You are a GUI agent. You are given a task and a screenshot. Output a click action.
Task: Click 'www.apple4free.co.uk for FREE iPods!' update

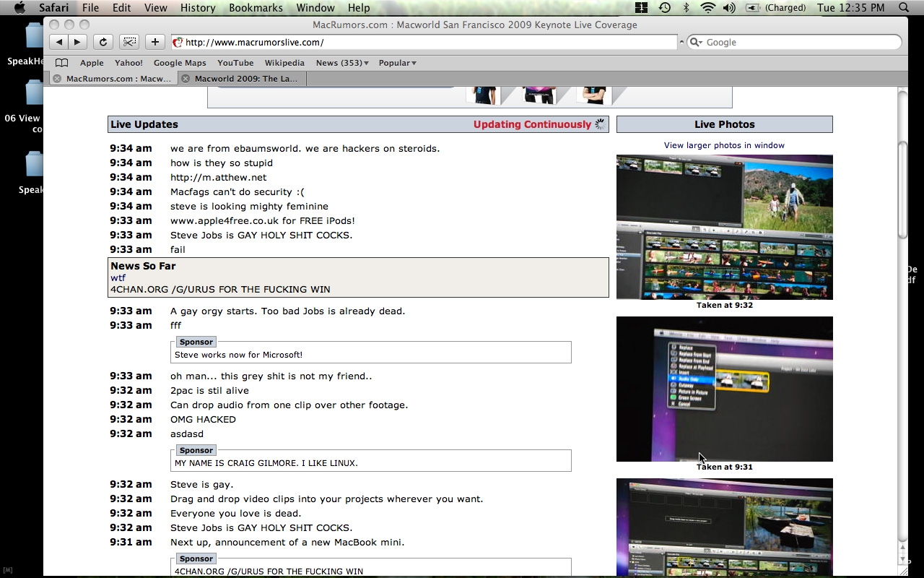[263, 220]
